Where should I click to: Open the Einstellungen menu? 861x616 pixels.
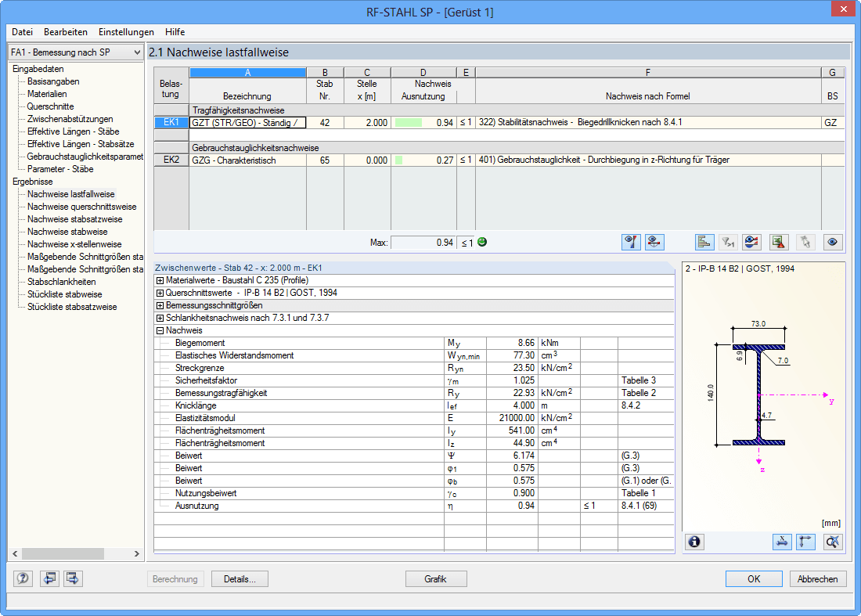tap(126, 32)
